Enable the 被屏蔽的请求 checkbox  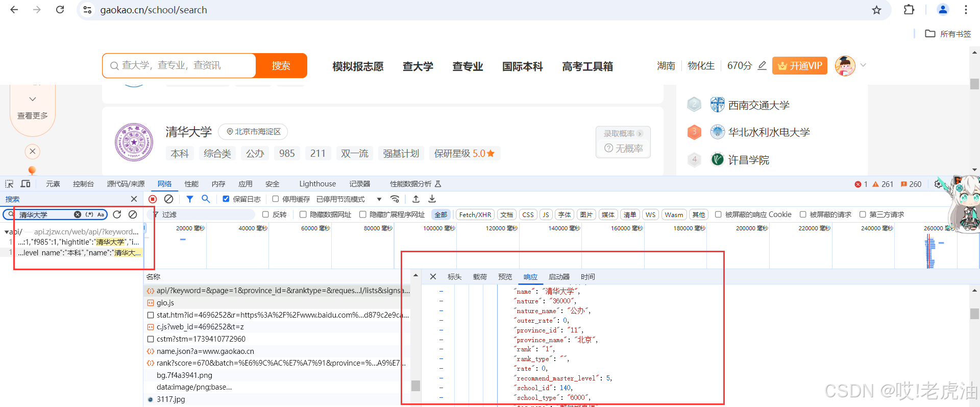click(x=803, y=214)
